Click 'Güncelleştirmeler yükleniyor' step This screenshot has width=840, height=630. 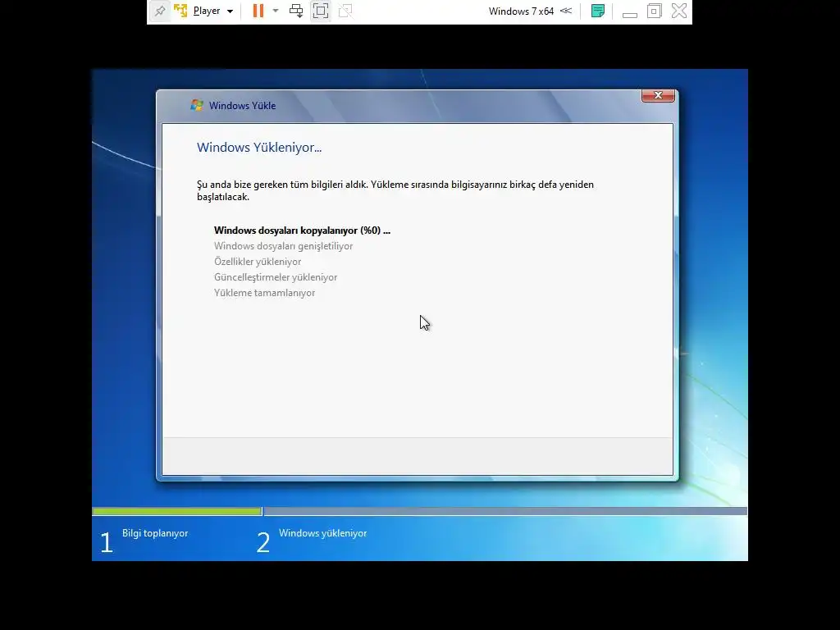[276, 277]
